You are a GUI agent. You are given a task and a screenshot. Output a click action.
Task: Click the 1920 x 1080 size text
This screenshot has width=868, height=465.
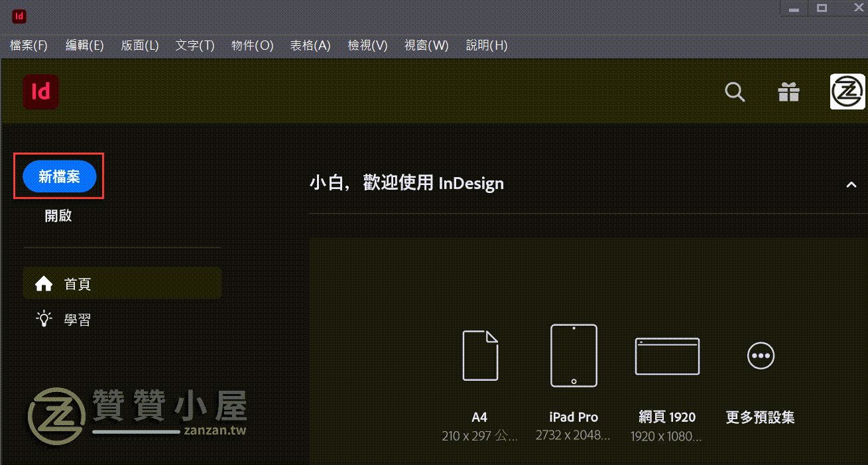[667, 436]
